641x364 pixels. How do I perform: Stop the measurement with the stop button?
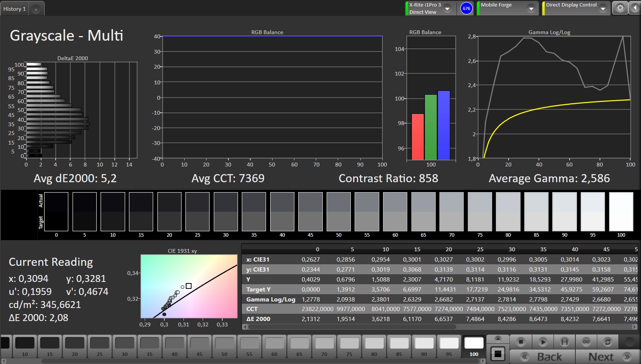pyautogui.click(x=521, y=342)
